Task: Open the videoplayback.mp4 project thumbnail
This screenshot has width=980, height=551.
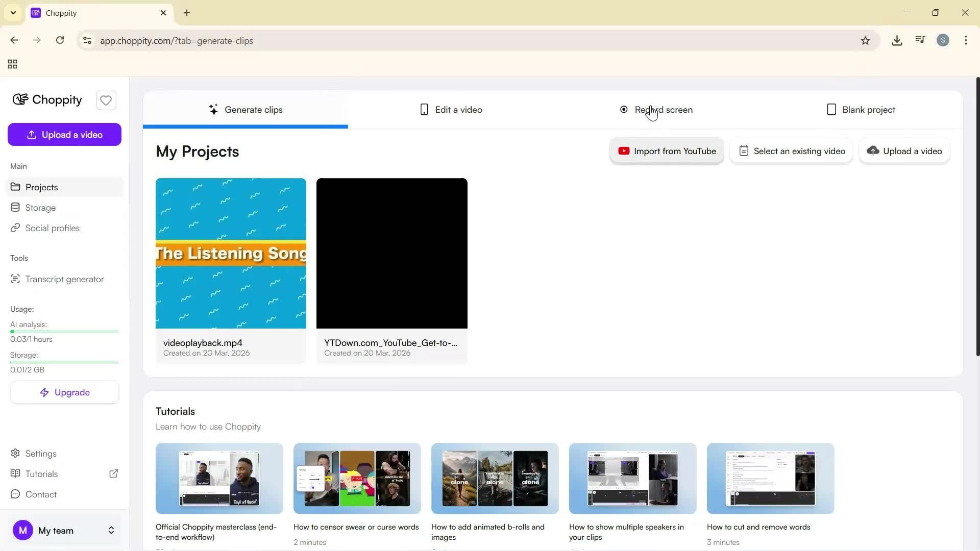Action: tap(231, 253)
